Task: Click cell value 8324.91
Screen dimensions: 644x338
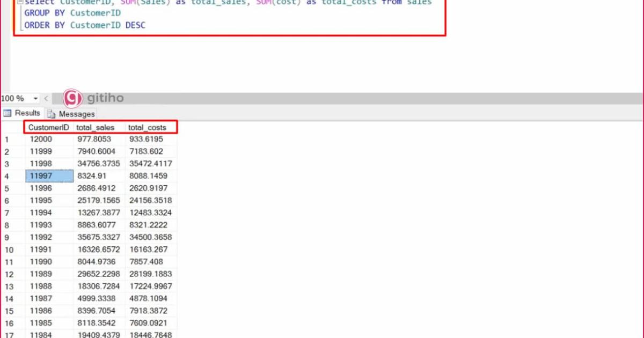Action: coord(99,176)
